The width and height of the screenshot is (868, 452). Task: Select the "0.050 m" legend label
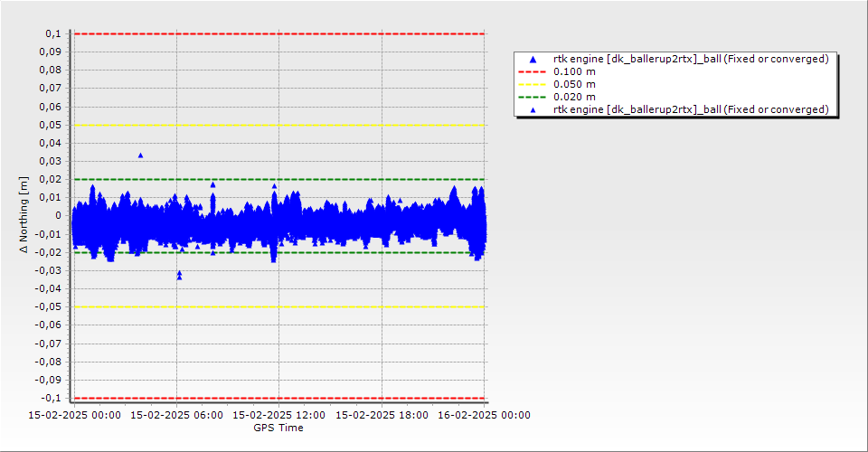pyautogui.click(x=574, y=84)
